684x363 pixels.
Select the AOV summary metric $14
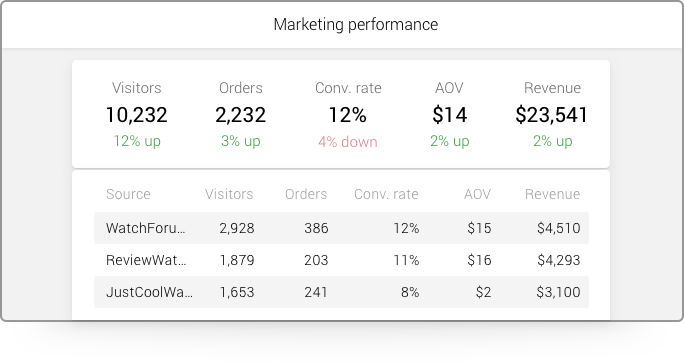pyautogui.click(x=449, y=115)
